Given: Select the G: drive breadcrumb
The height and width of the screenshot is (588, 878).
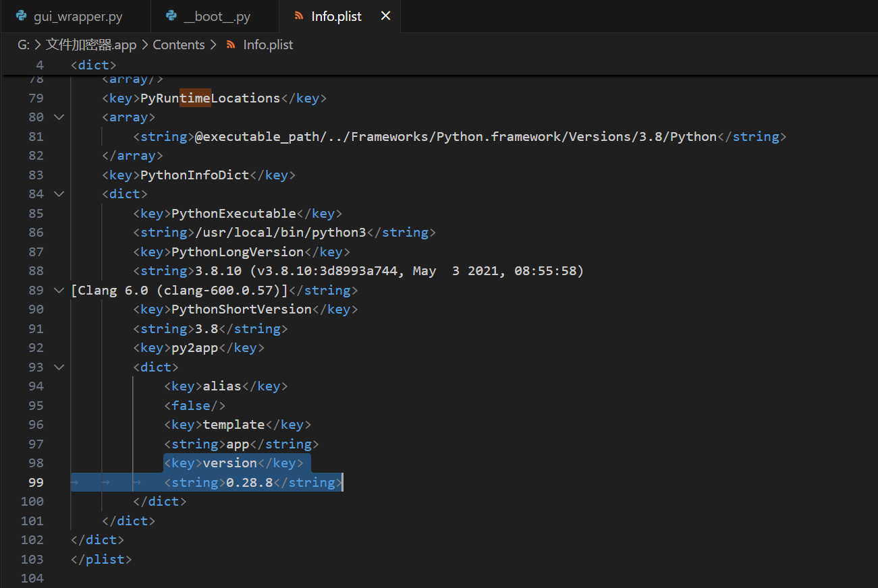Looking at the screenshot, I should (24, 45).
